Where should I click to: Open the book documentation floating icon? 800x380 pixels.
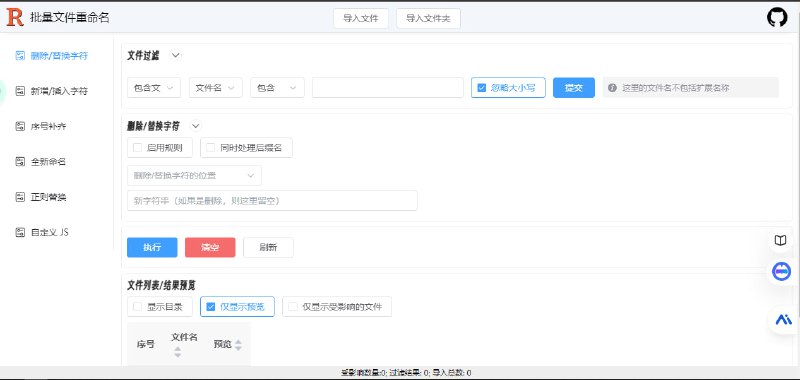(780, 240)
